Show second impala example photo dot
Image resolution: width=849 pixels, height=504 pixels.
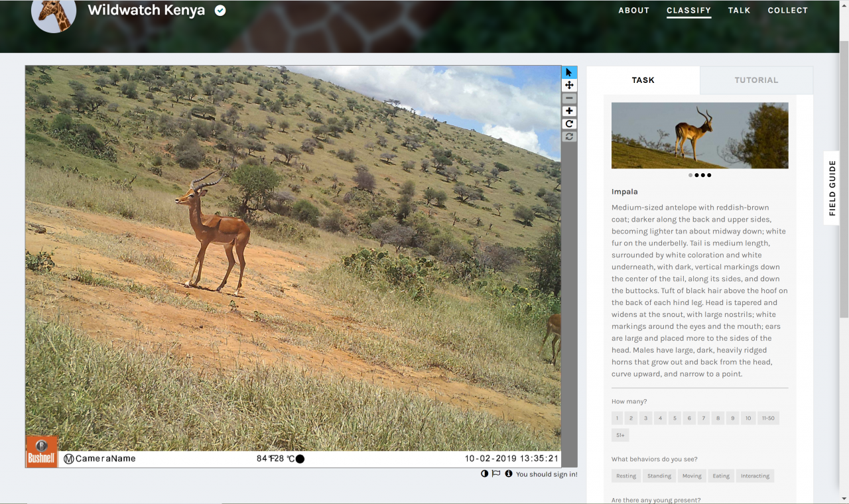(x=696, y=175)
